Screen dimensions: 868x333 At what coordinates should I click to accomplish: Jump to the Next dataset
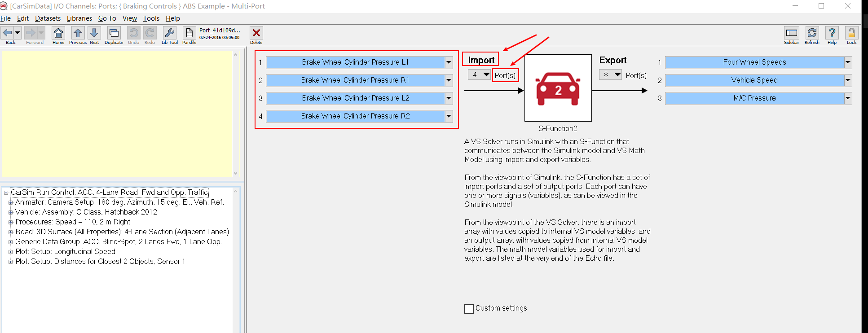[94, 33]
